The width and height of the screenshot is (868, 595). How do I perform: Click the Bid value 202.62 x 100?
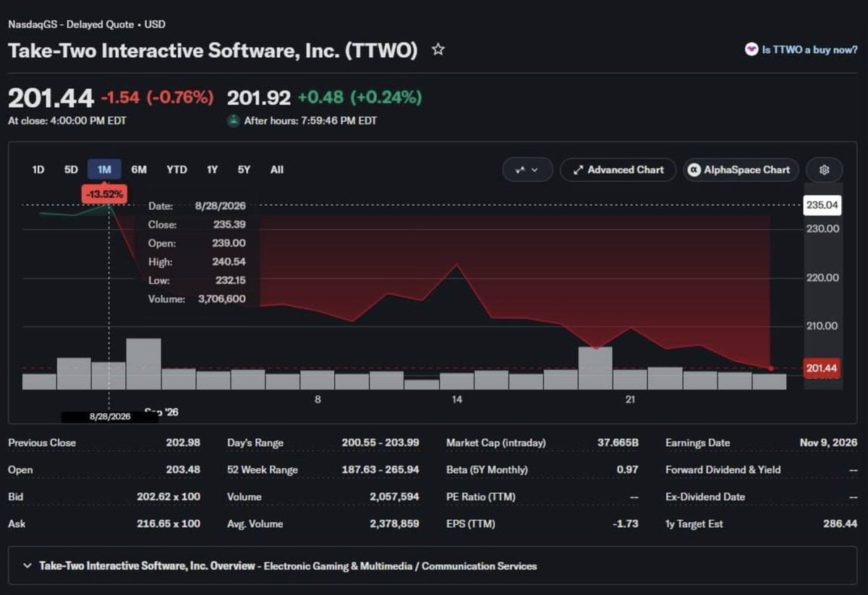click(169, 497)
